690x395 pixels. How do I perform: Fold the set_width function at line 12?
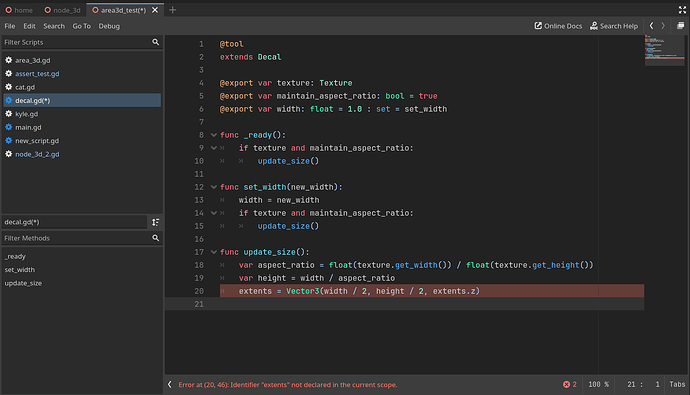pos(213,187)
